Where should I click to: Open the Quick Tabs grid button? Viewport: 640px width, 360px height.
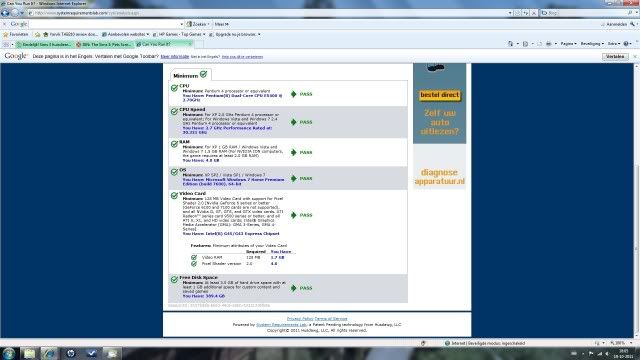[6, 44]
